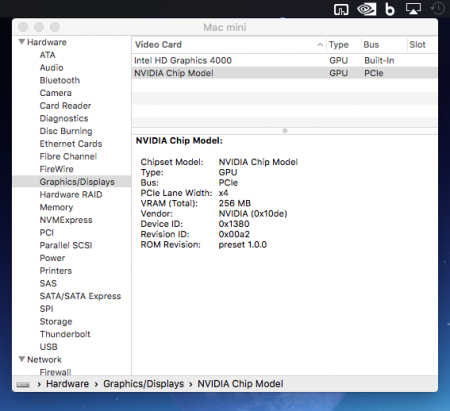Click Graphics/Displays in the path bar

click(x=143, y=384)
